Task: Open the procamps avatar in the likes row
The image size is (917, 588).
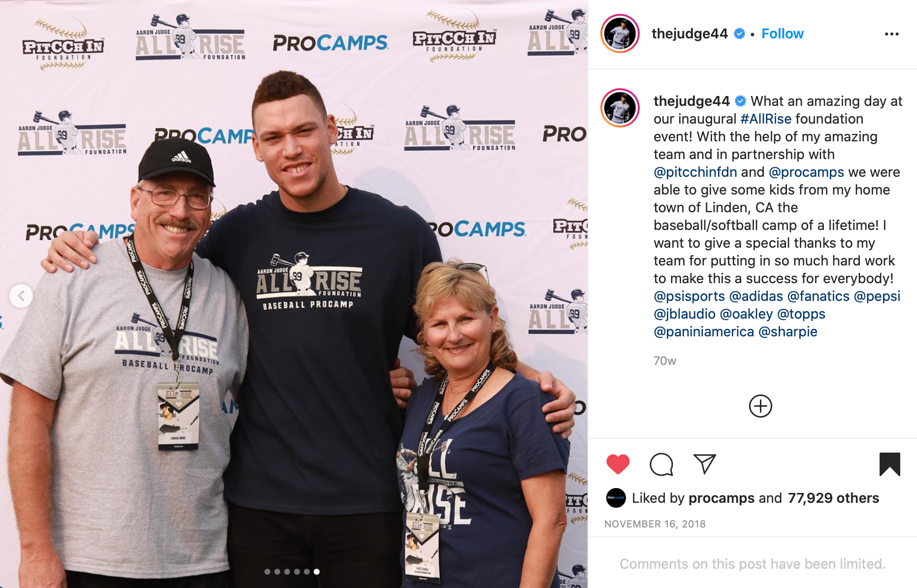Action: coord(616,498)
